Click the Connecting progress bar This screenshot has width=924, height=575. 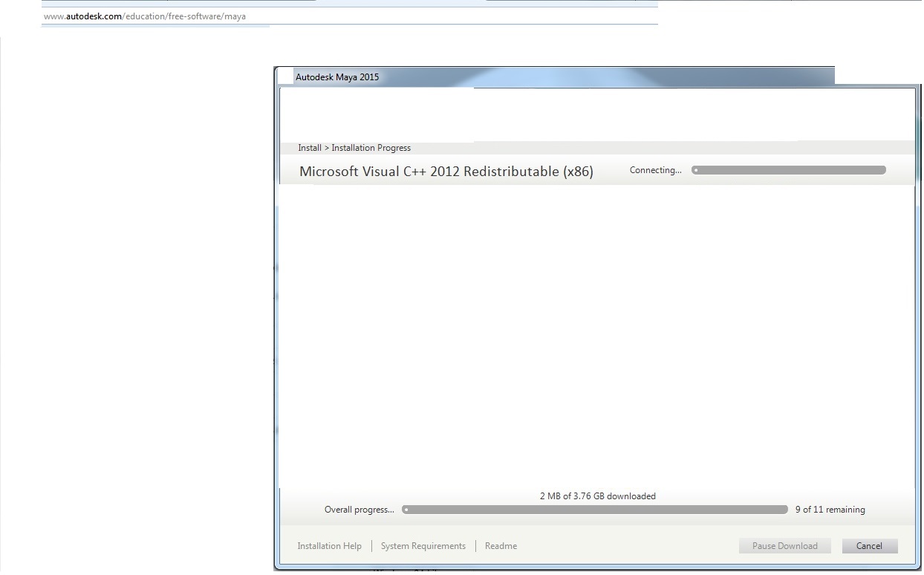[x=789, y=170]
